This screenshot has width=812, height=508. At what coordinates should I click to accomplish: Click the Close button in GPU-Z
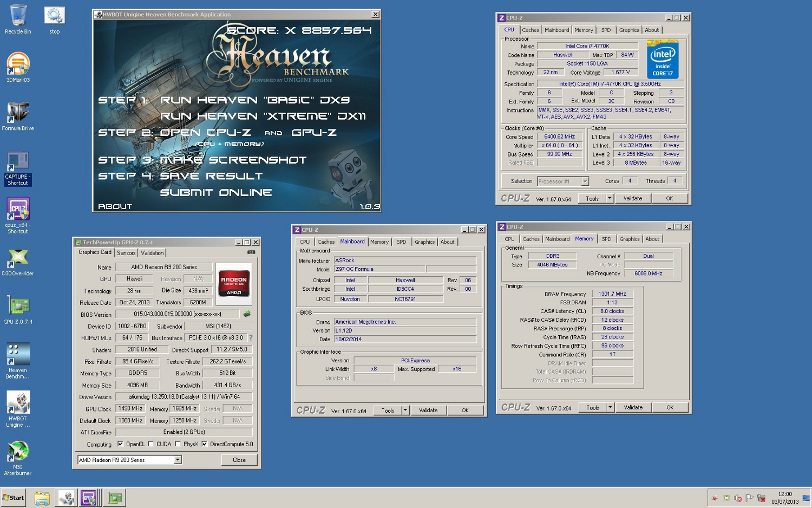[239, 460]
